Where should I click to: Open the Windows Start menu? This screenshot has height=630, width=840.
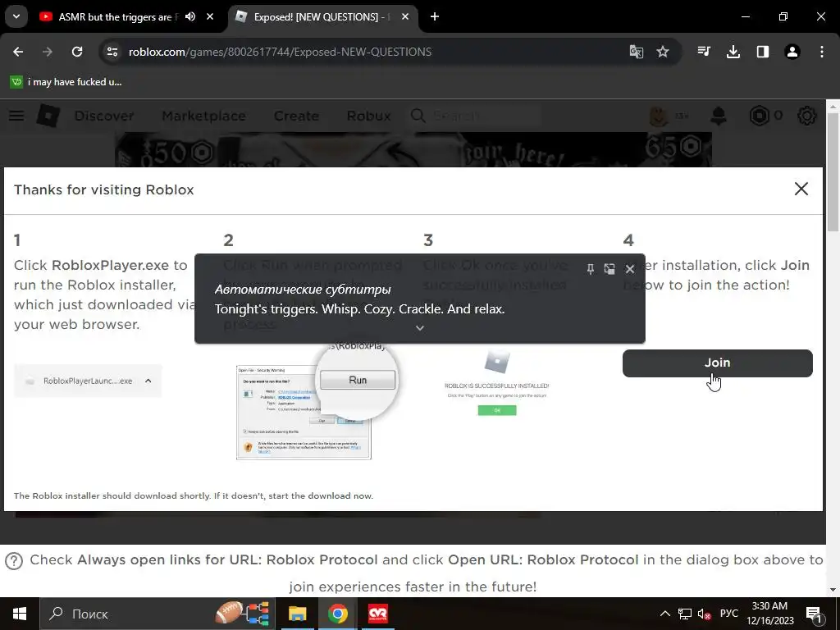[x=20, y=614]
